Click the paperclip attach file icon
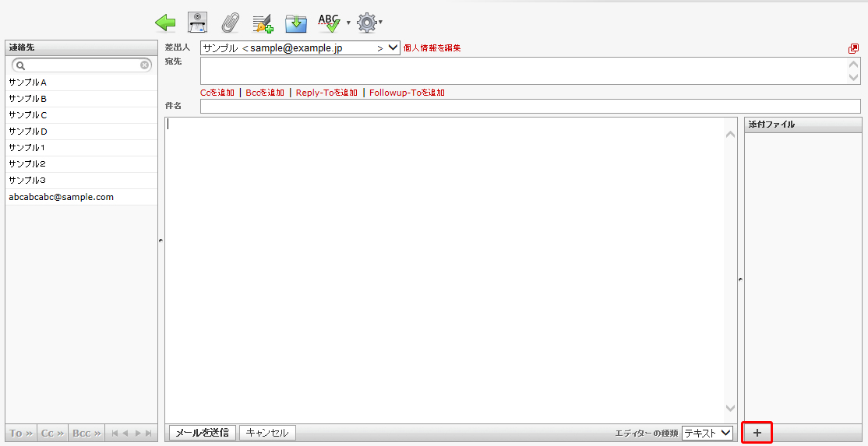The width and height of the screenshot is (868, 446). pyautogui.click(x=230, y=23)
